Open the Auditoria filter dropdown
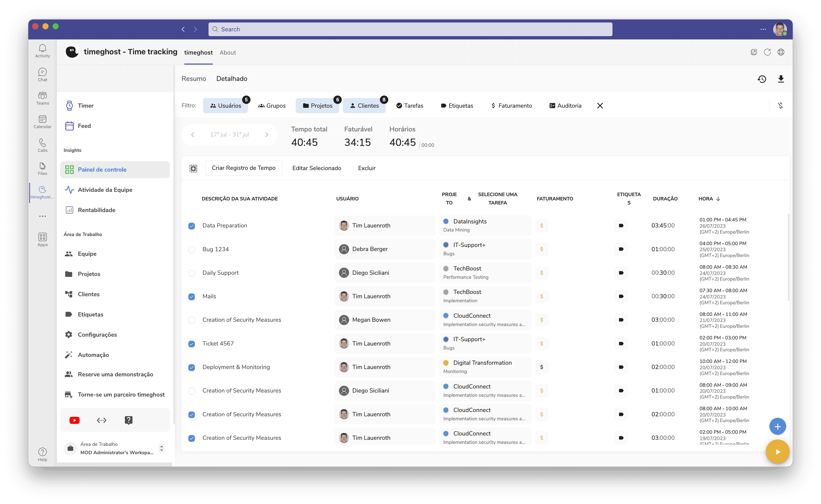 click(565, 106)
